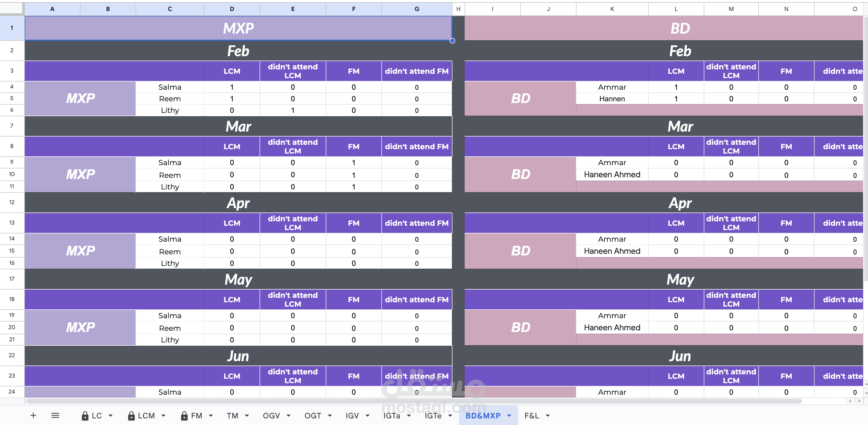This screenshot has height=425, width=868.
Task: Select row 22 header
Action: [12, 355]
